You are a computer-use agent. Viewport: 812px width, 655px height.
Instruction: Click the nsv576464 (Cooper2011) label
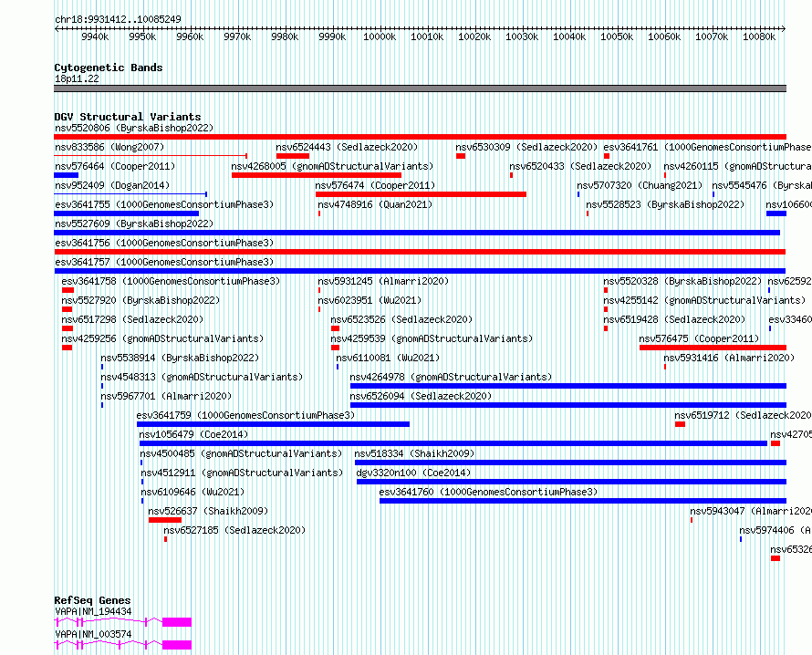[115, 166]
